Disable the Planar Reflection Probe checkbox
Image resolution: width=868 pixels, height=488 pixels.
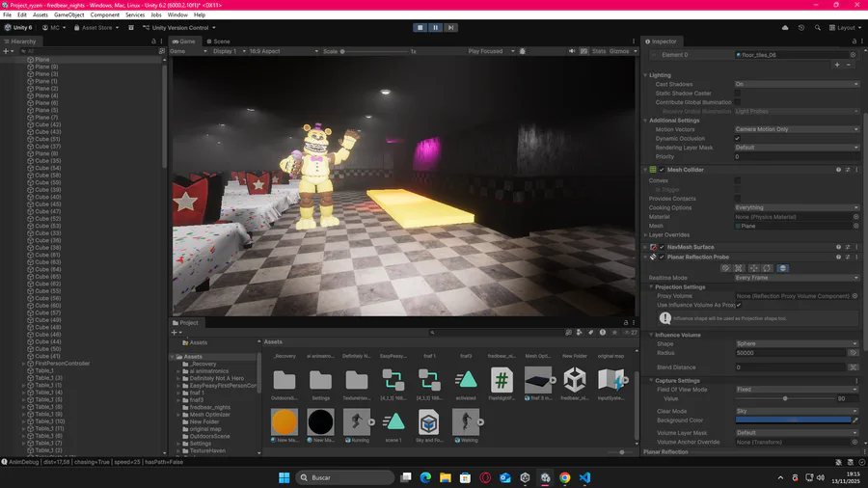(662, 258)
